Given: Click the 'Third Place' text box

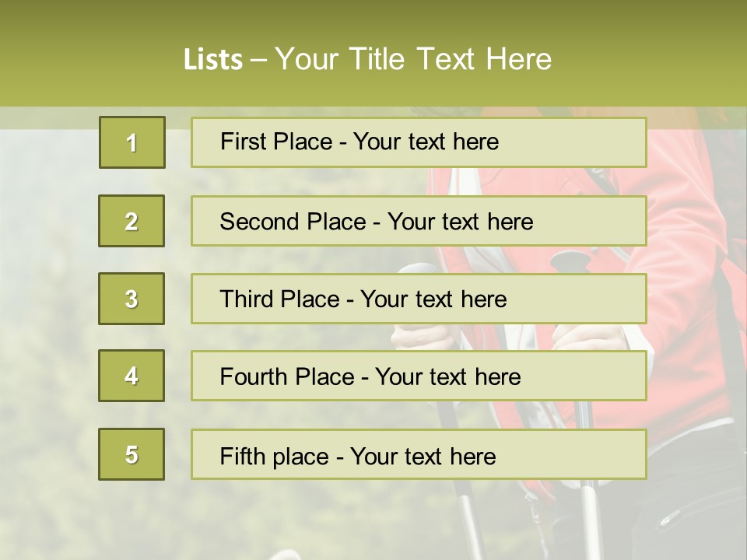Looking at the screenshot, I should pyautogui.click(x=419, y=299).
